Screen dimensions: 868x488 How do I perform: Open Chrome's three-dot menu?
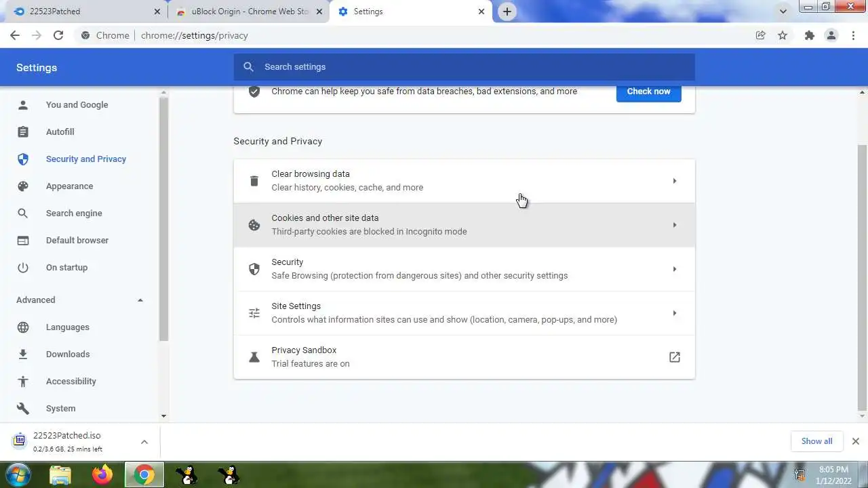pyautogui.click(x=854, y=35)
